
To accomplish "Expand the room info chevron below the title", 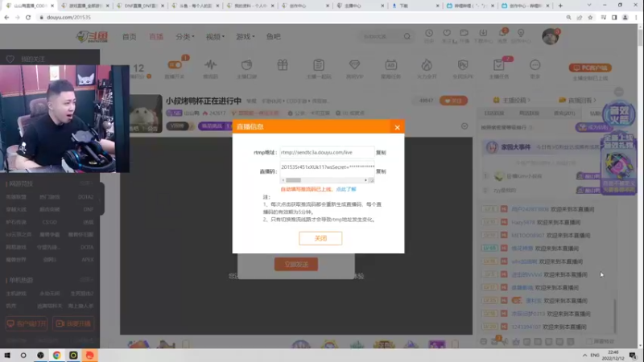I will pos(464,126).
